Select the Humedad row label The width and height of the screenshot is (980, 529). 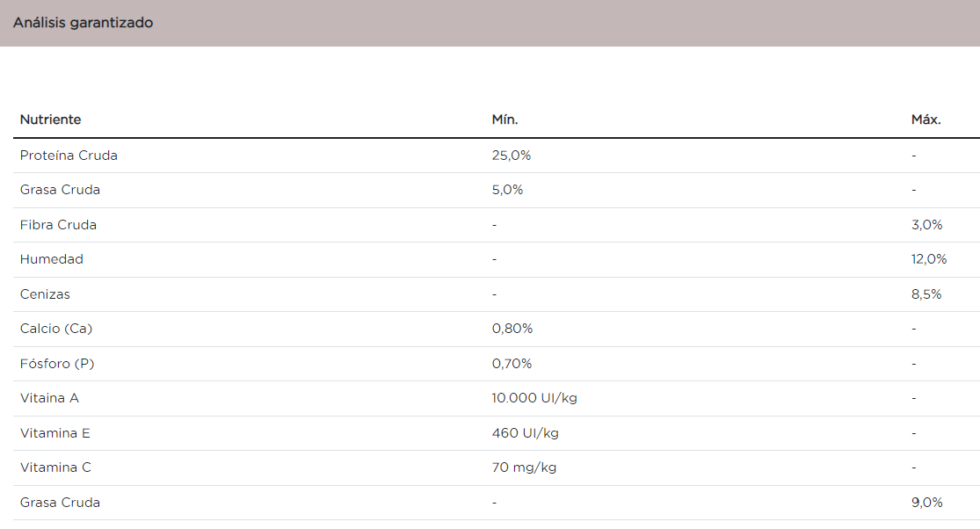52,259
